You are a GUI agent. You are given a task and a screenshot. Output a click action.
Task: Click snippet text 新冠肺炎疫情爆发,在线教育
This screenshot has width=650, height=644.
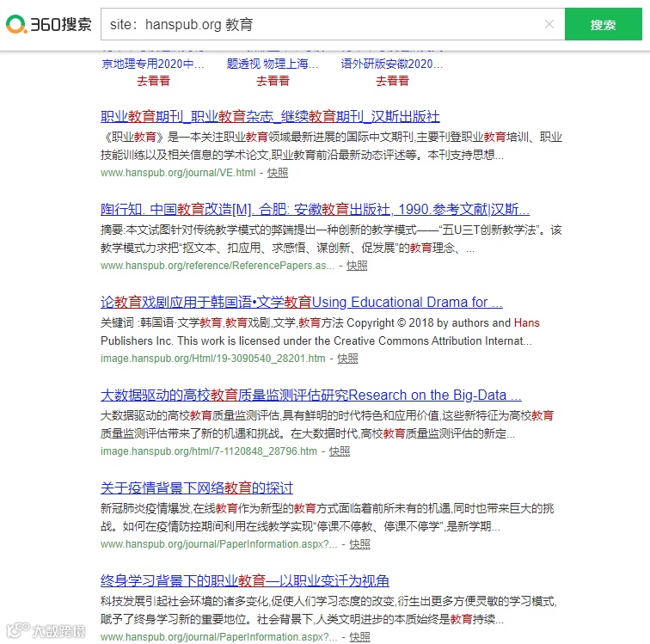[x=328, y=518]
